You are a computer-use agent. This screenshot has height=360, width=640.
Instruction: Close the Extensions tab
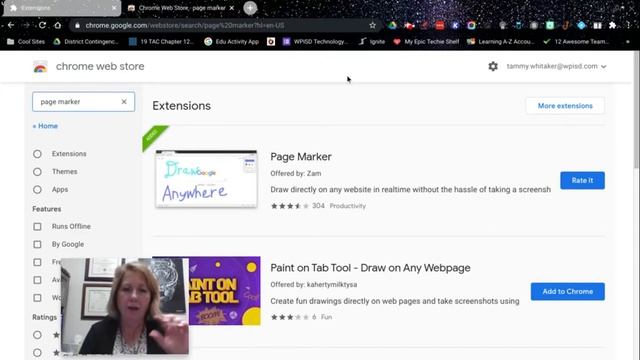[x=114, y=8]
